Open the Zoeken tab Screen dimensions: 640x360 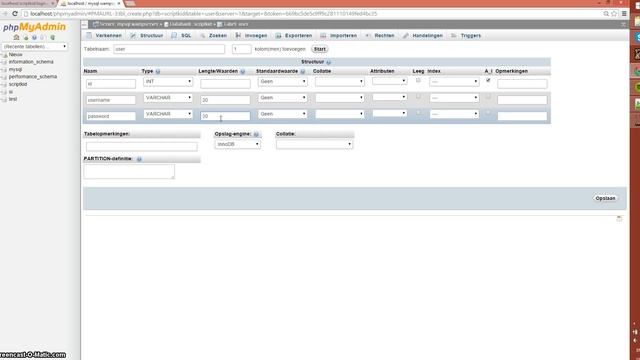coord(213,36)
